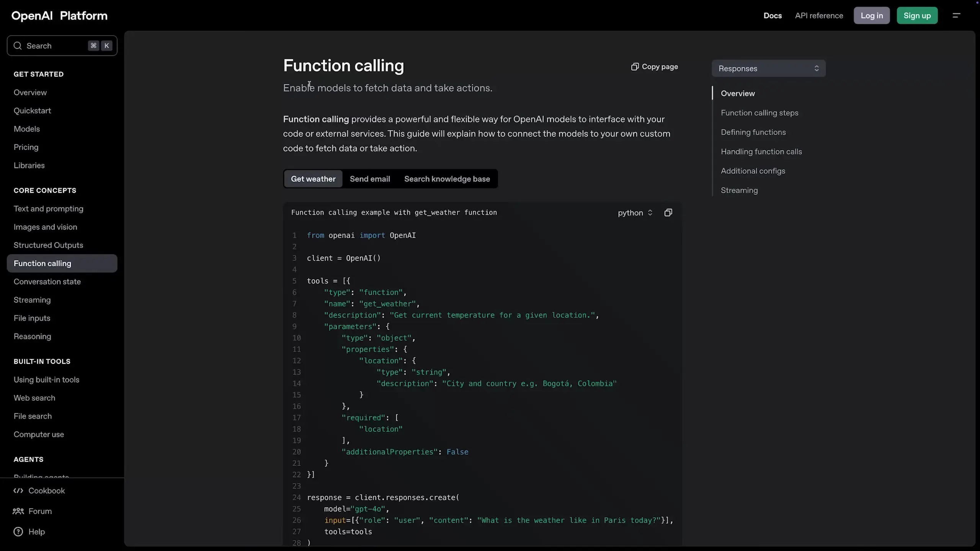980x551 pixels.
Task: Open Structured Outputs page
Action: (48, 245)
